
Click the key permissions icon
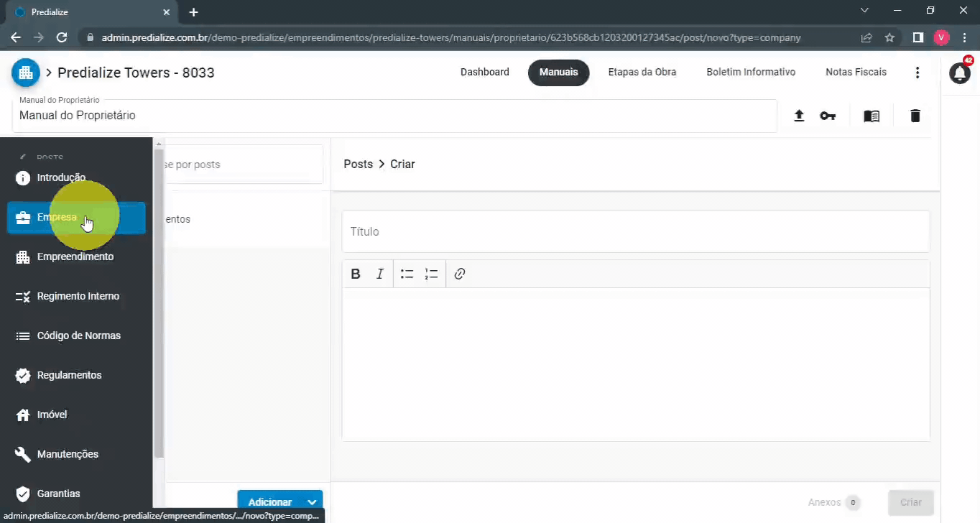pyautogui.click(x=828, y=116)
